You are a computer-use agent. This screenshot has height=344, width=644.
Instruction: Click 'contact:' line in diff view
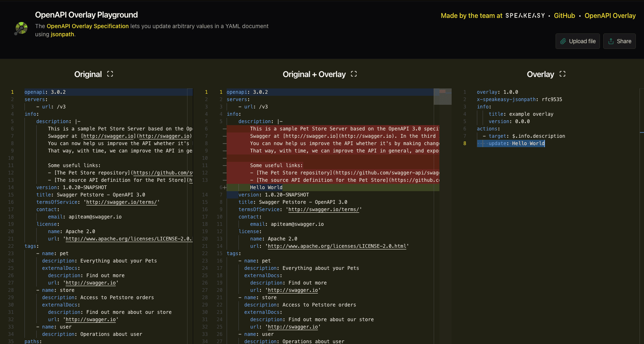pos(250,217)
